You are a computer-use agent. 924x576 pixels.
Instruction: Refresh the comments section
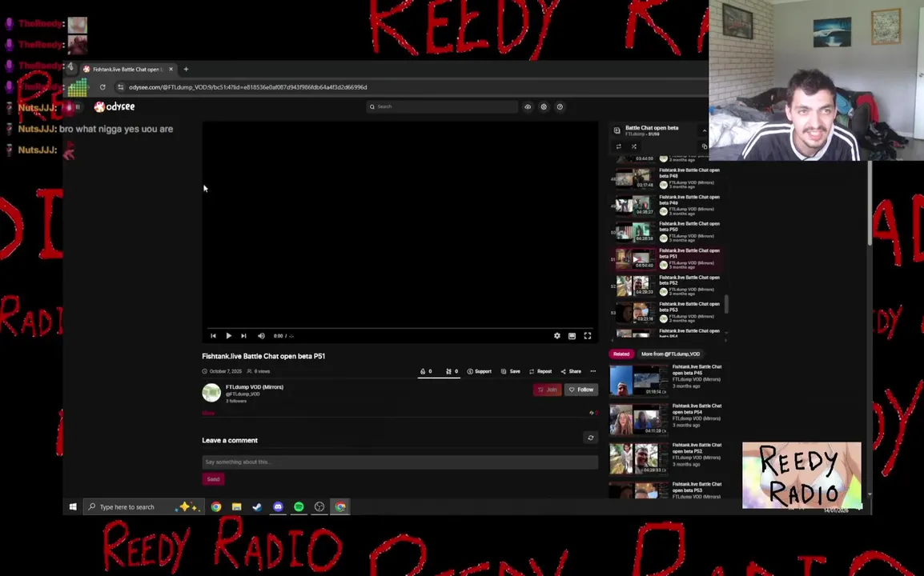(590, 438)
